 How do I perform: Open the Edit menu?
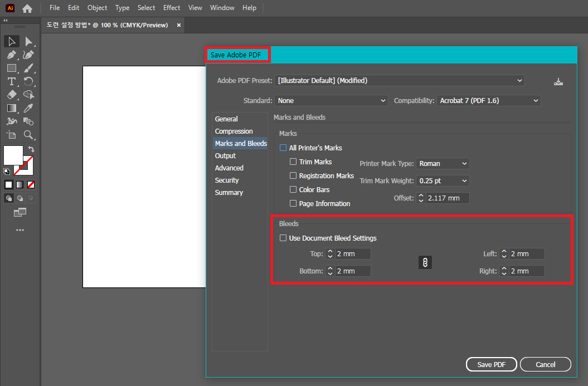coord(74,8)
